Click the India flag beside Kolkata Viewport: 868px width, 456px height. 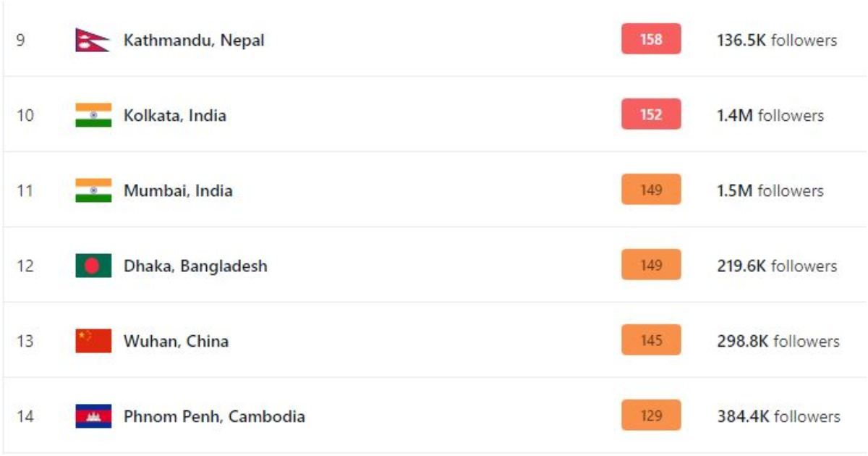point(93,115)
